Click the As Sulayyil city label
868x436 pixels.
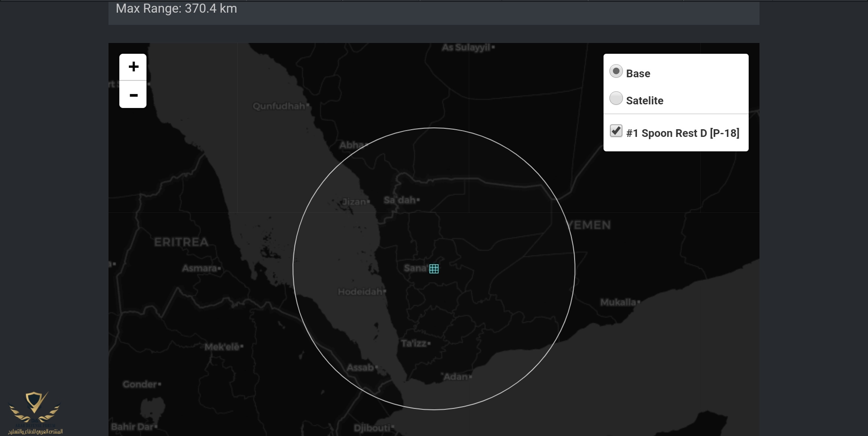click(x=466, y=47)
